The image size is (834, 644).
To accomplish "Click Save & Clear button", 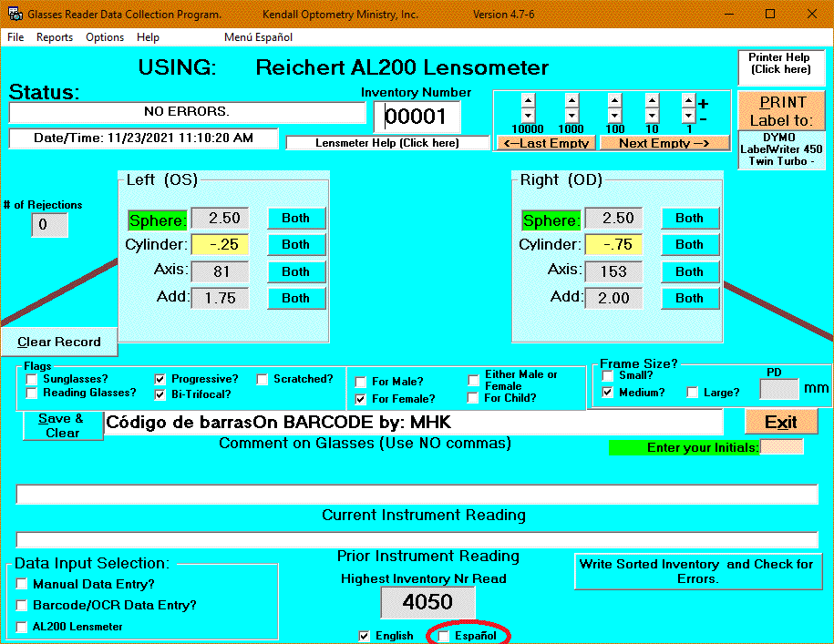I will click(x=63, y=425).
